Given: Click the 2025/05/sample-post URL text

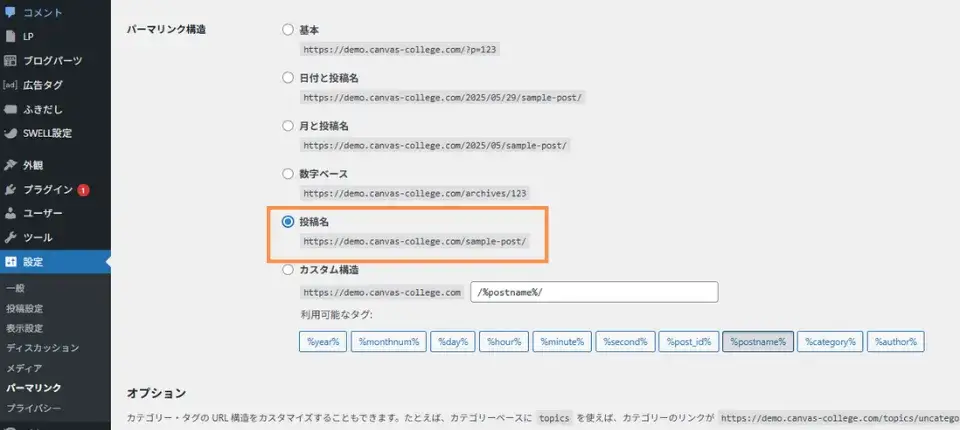Looking at the screenshot, I should (435, 146).
